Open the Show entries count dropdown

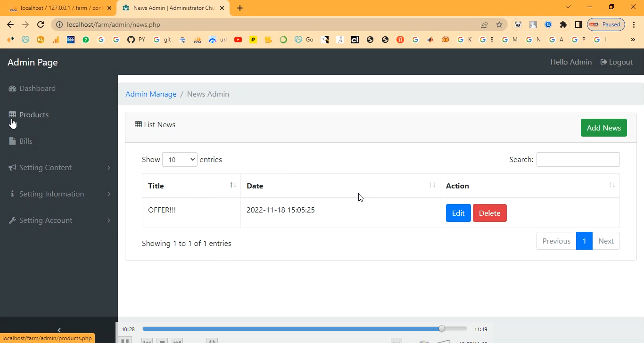pos(180,160)
